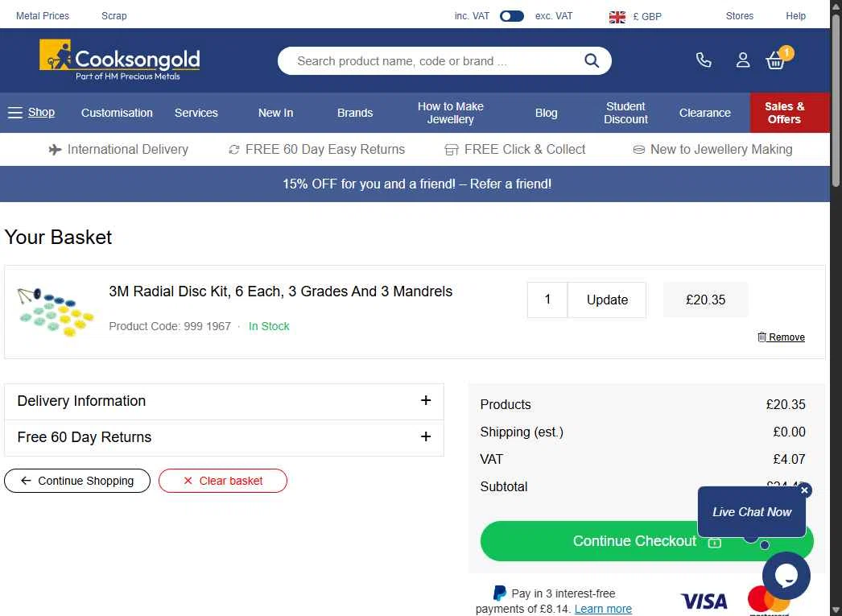This screenshot has width=842, height=616.
Task: Click the Visa card logo
Action: pos(704,601)
